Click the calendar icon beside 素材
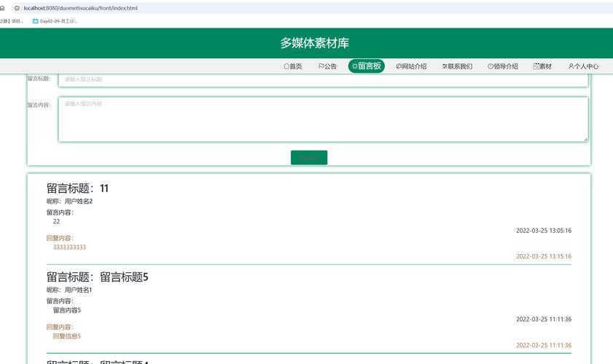The height and width of the screenshot is (364, 613). coord(536,66)
